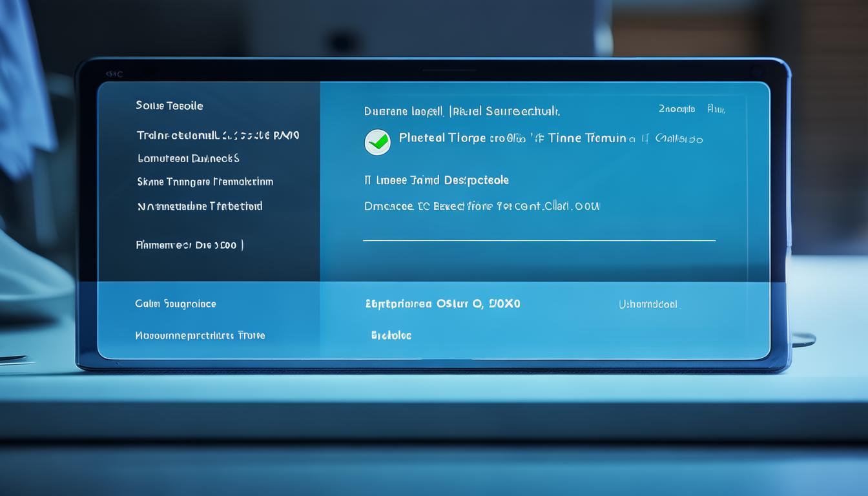Click the green checkmark icon
This screenshot has height=496, width=868.
pos(377,141)
